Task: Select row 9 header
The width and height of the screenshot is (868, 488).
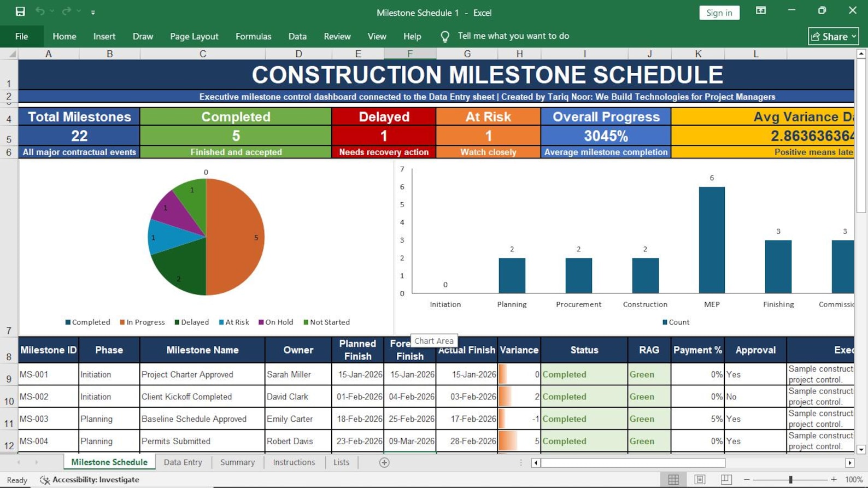Action: tap(9, 375)
